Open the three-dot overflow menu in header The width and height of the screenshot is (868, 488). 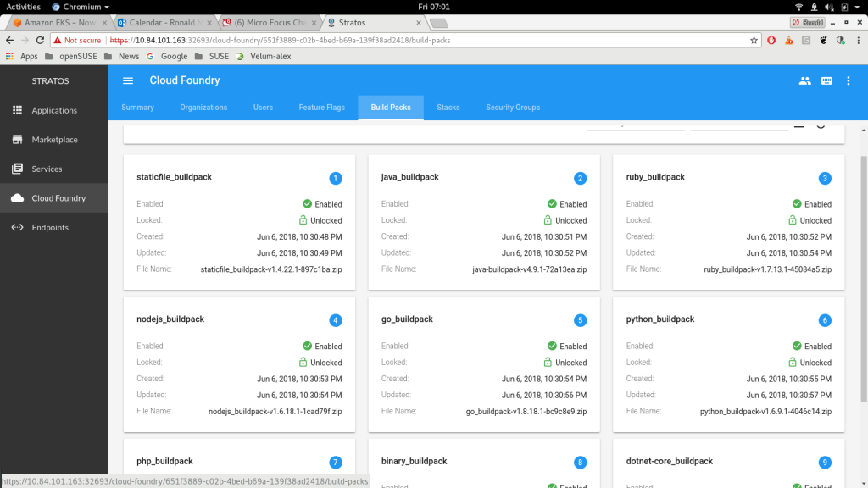[x=849, y=80]
